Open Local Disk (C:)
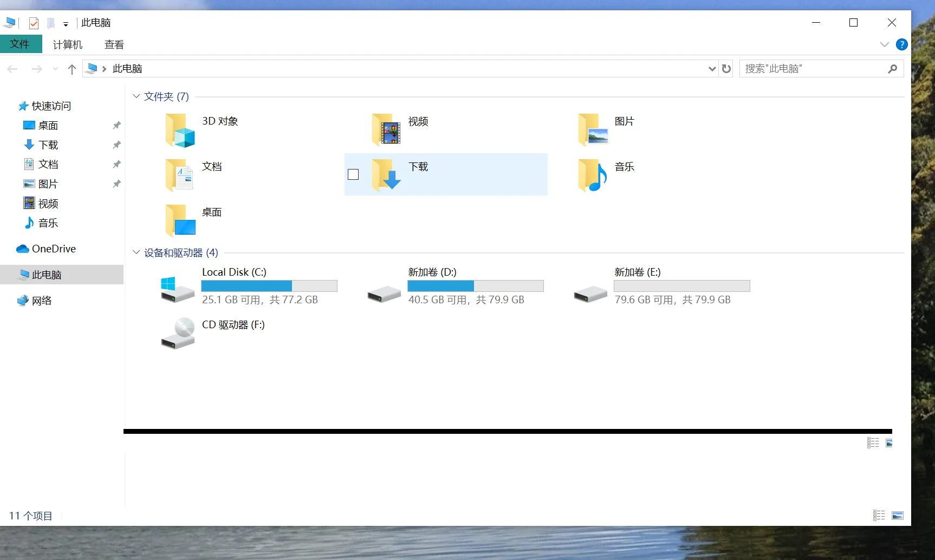 point(234,272)
